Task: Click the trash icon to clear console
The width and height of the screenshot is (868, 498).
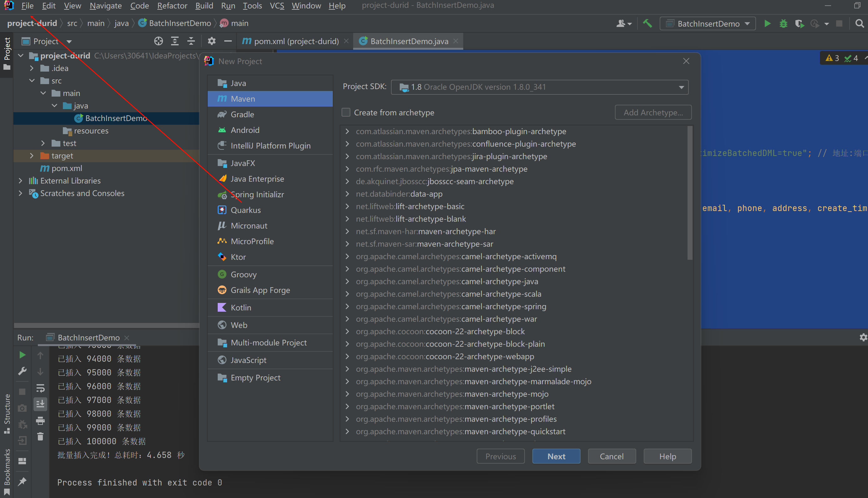Action: coord(40,437)
